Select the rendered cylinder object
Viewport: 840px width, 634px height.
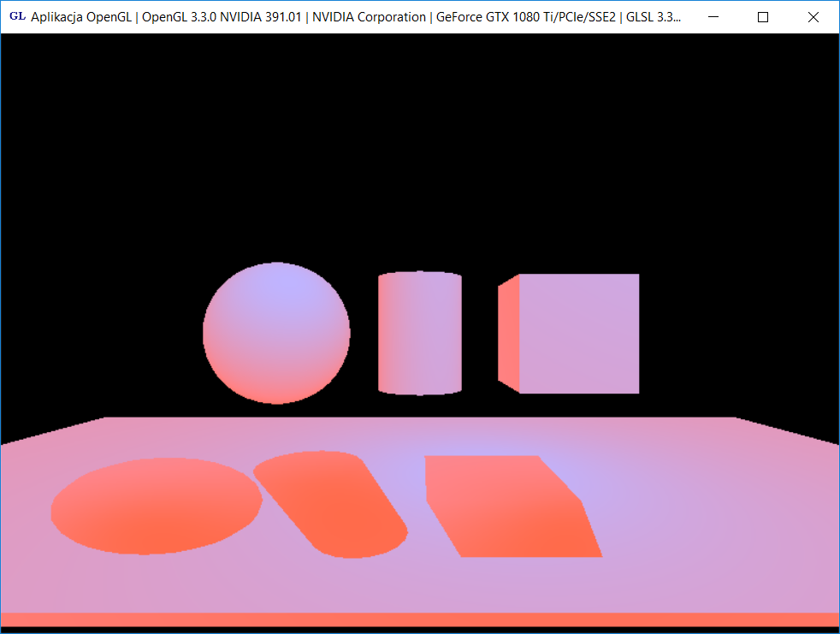(x=420, y=334)
